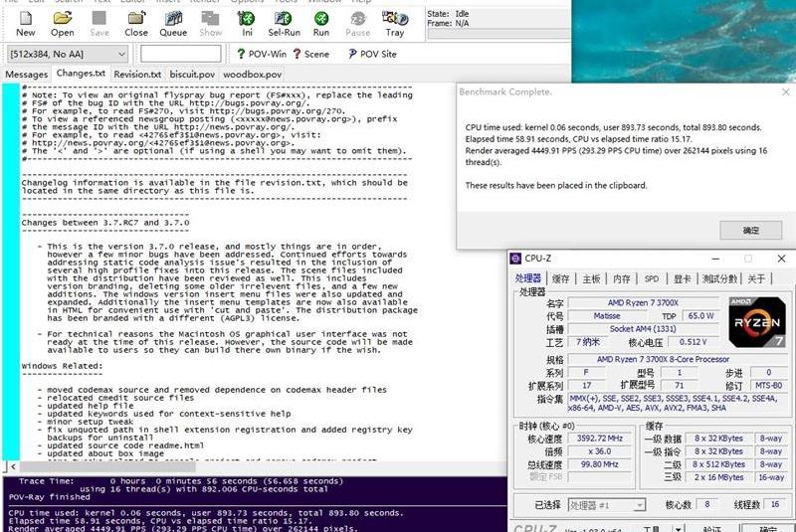Click 'Changes between 3.7.RC7 and 3.7.0' heading

105,223
